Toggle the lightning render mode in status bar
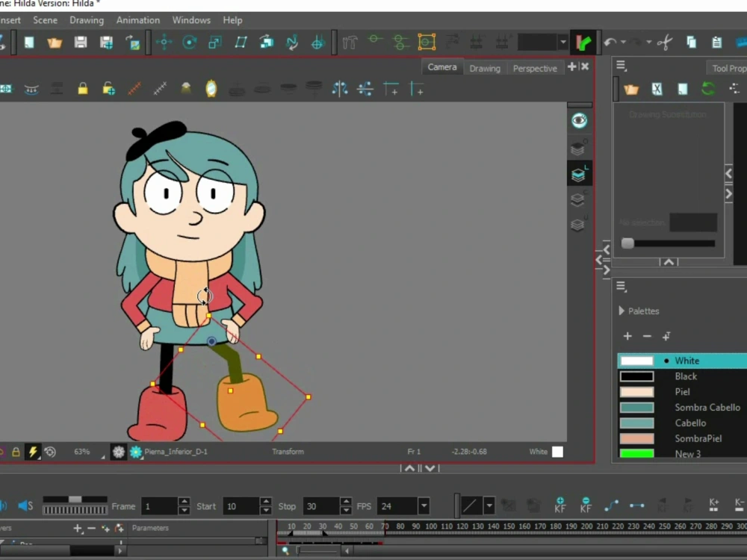 [35, 452]
